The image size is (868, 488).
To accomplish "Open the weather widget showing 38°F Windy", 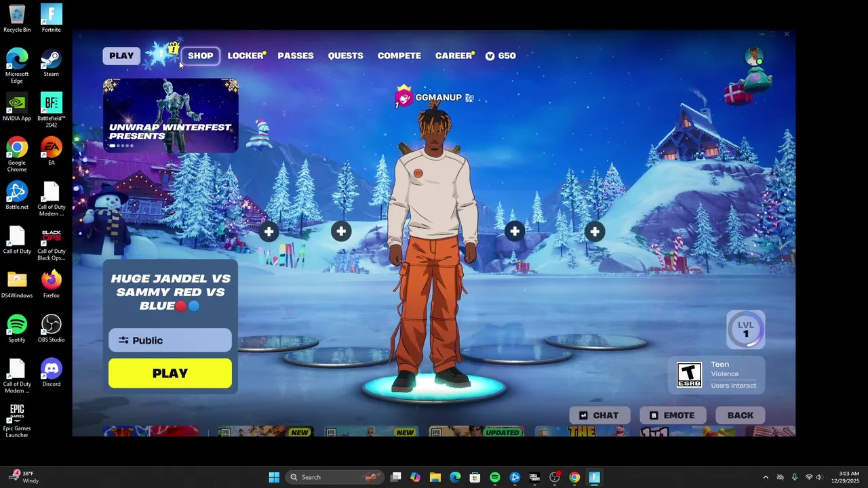I will 24,477.
